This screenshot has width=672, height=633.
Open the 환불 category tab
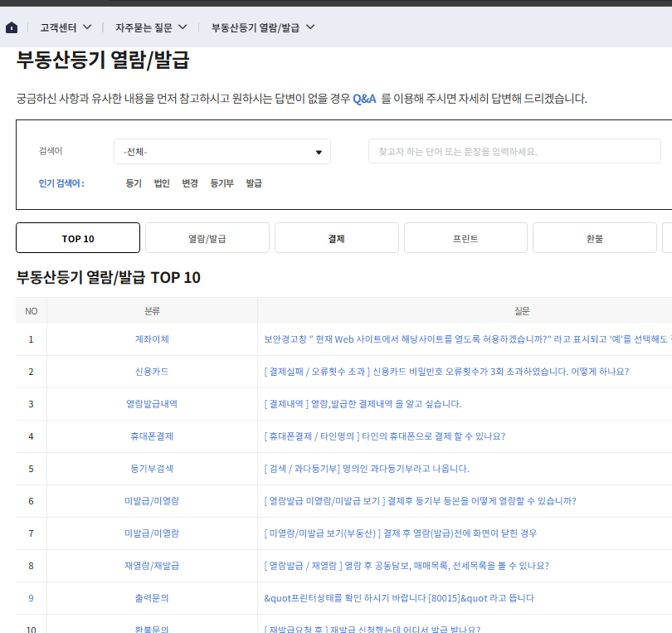[x=594, y=237]
